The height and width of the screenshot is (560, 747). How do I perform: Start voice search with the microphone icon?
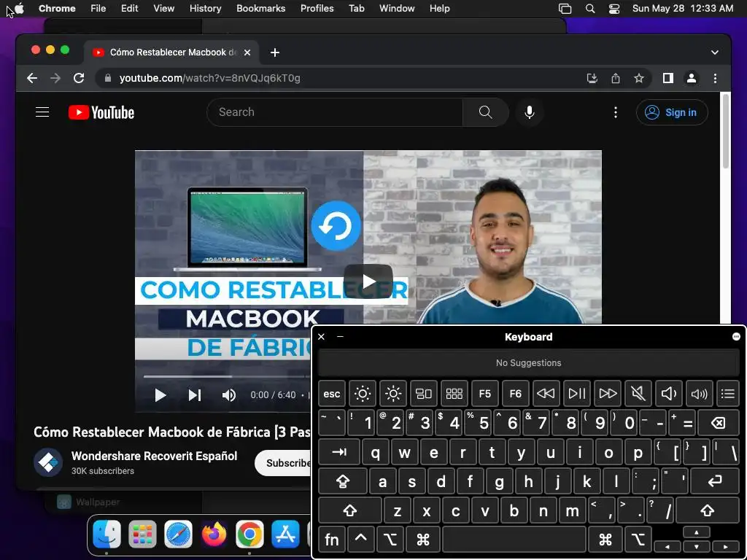click(530, 112)
